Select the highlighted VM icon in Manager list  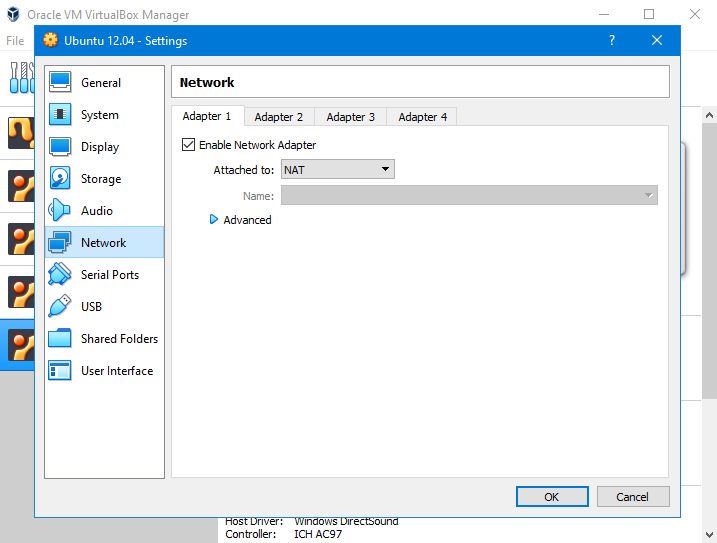21,345
